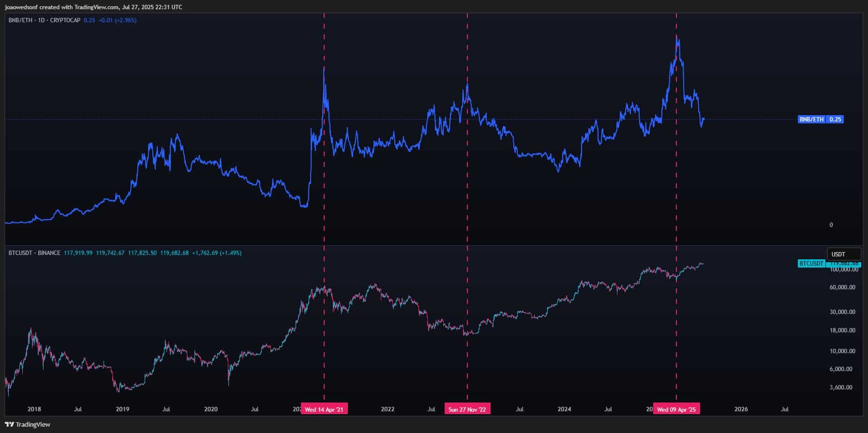The image size is (868, 433).
Task: Click the TradingView logo icon
Action: click(9, 424)
